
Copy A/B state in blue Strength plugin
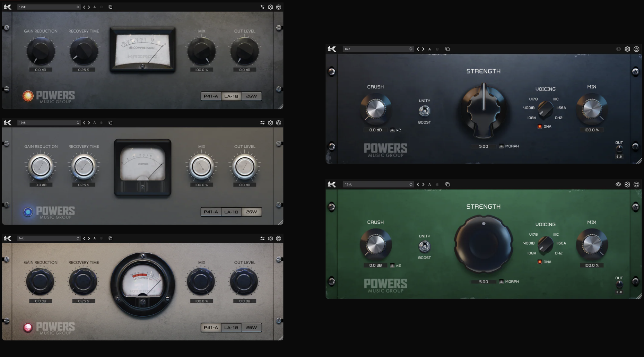coord(447,49)
